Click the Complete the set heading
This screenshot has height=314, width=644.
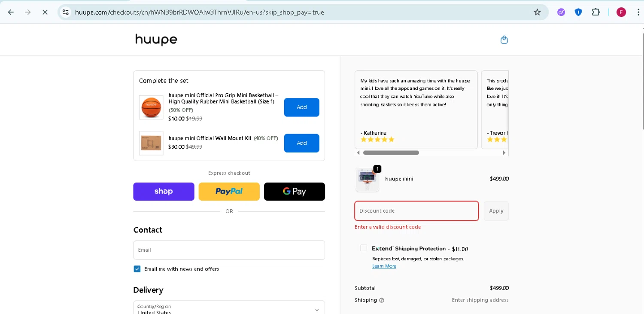click(x=164, y=81)
